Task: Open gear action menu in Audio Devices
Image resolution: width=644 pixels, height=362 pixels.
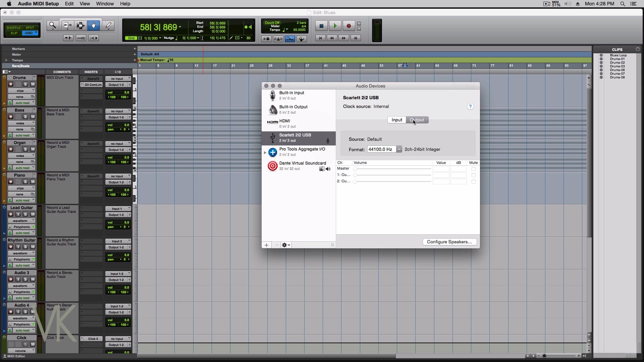Action: click(286, 245)
